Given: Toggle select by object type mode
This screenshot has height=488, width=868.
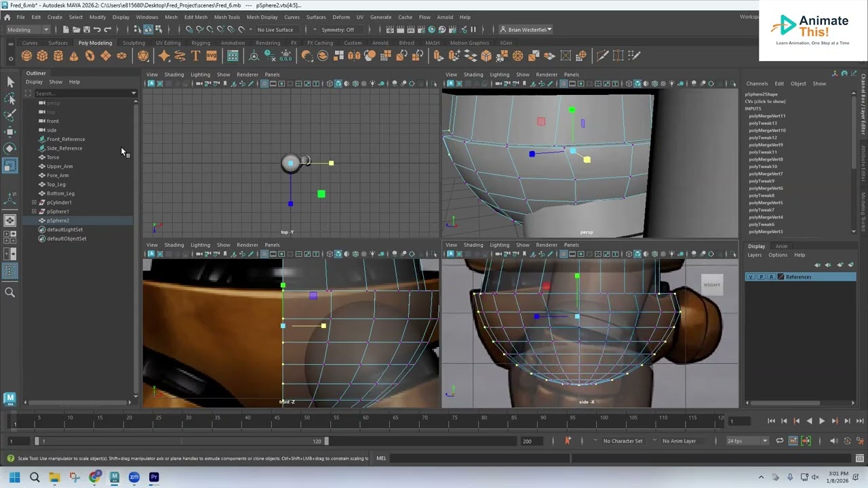Looking at the screenshot, I should tap(147, 29).
